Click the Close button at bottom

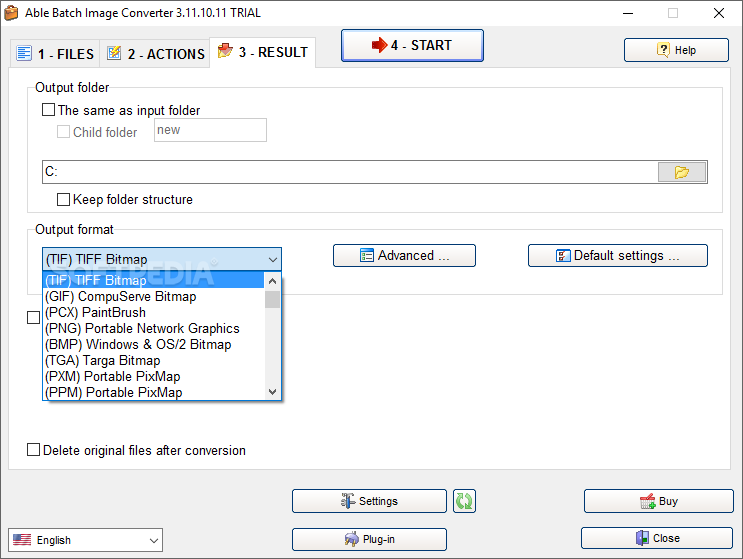[657, 538]
